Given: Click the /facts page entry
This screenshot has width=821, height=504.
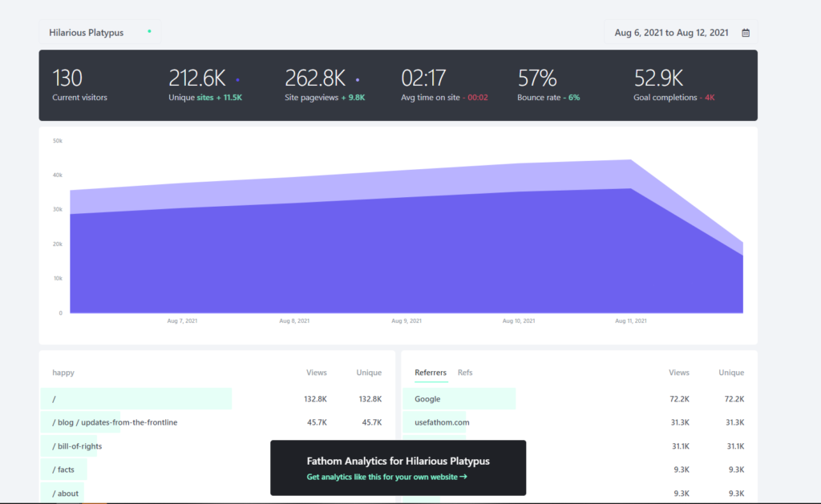Looking at the screenshot, I should click(x=66, y=470).
